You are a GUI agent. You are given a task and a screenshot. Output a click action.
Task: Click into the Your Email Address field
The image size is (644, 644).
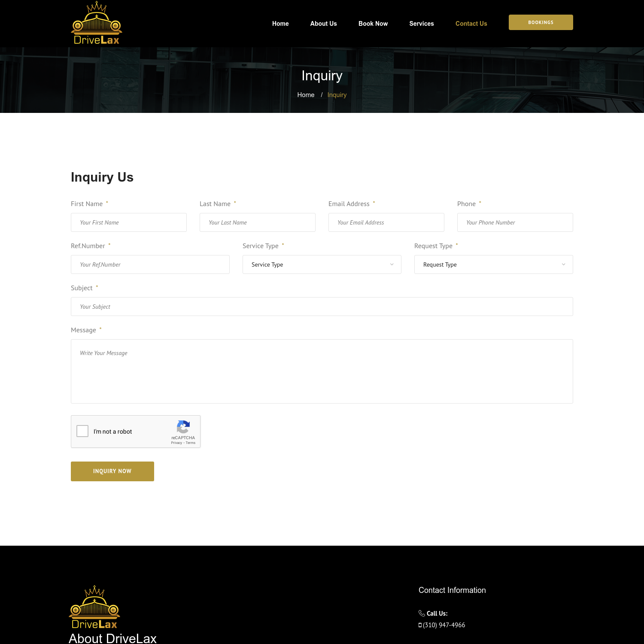386,222
